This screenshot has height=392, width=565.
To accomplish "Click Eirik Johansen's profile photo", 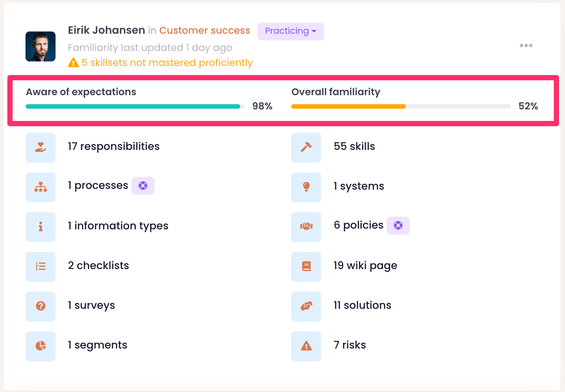I will pyautogui.click(x=41, y=46).
